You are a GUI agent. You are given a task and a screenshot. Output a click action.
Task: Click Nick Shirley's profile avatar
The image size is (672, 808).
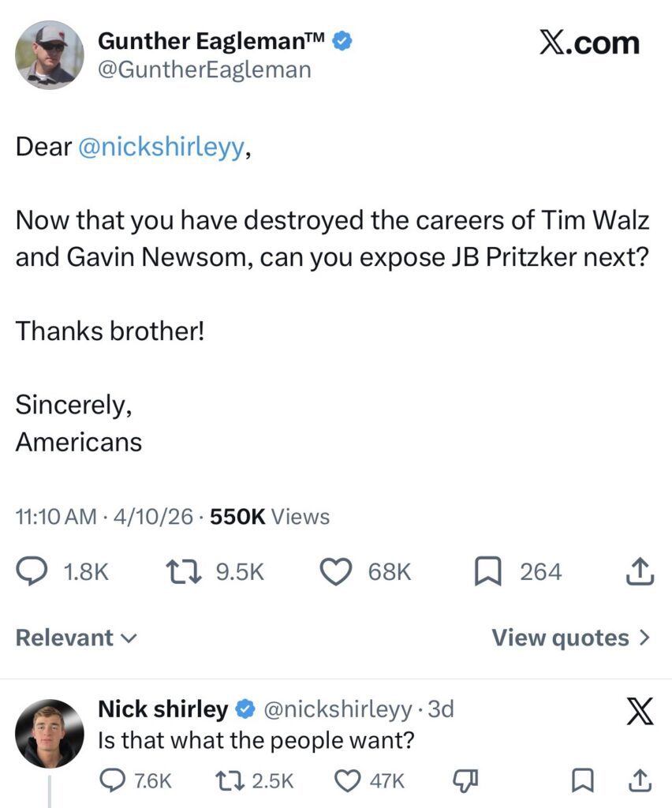(49, 733)
